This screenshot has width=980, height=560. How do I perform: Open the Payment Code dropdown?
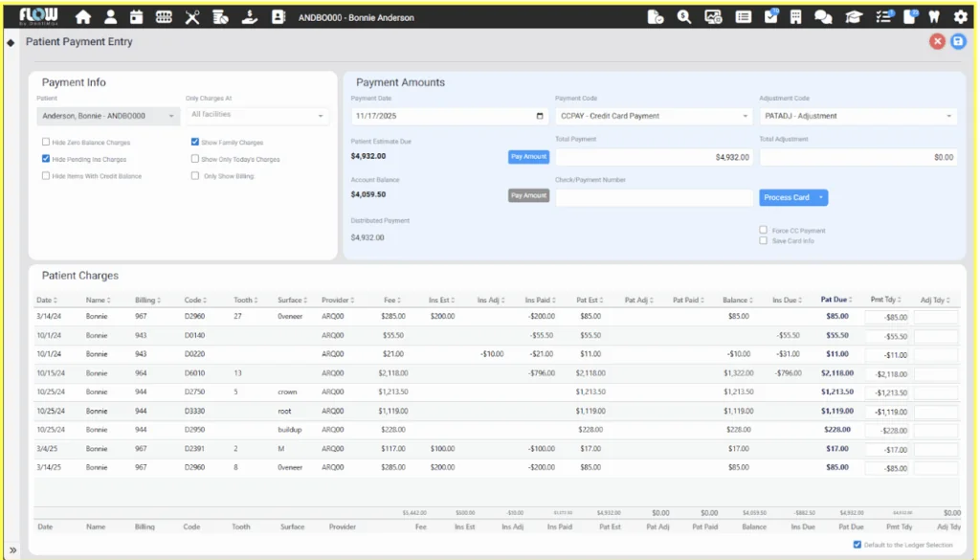(x=654, y=116)
